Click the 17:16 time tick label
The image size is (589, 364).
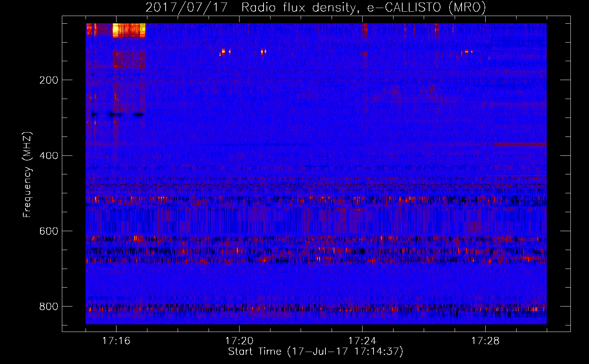click(x=116, y=341)
